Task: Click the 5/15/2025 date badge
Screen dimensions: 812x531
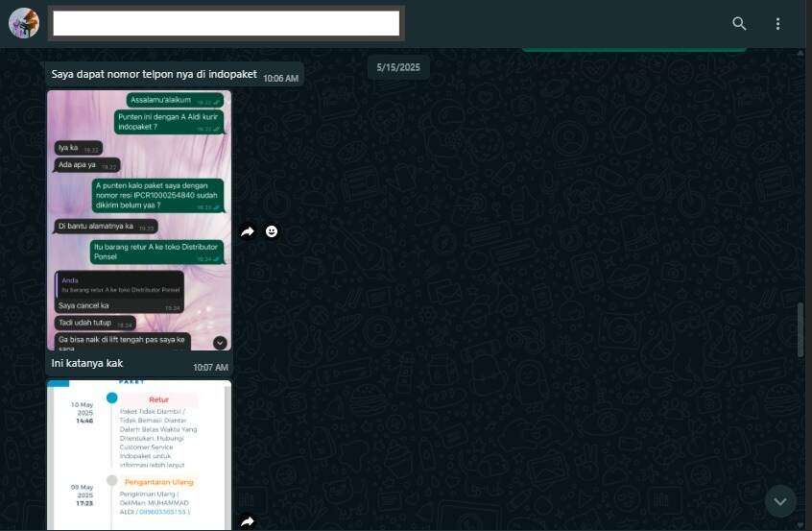Action: 398,67
